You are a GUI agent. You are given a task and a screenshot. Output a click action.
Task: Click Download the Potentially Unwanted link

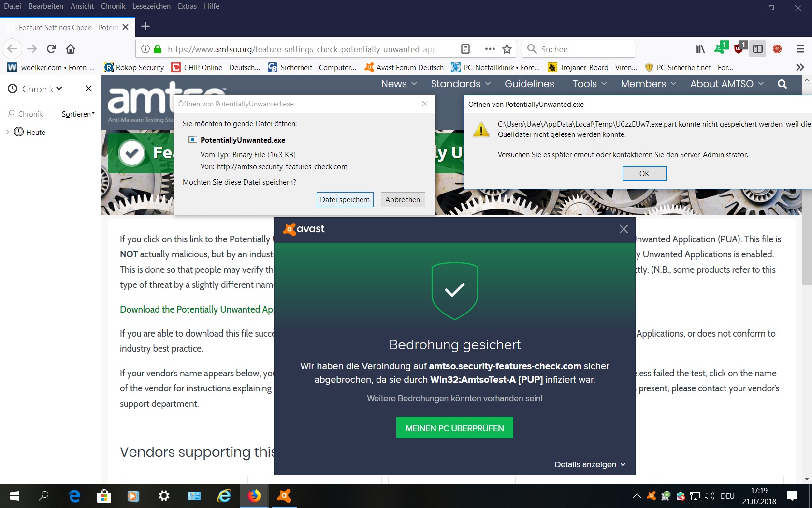tap(196, 309)
